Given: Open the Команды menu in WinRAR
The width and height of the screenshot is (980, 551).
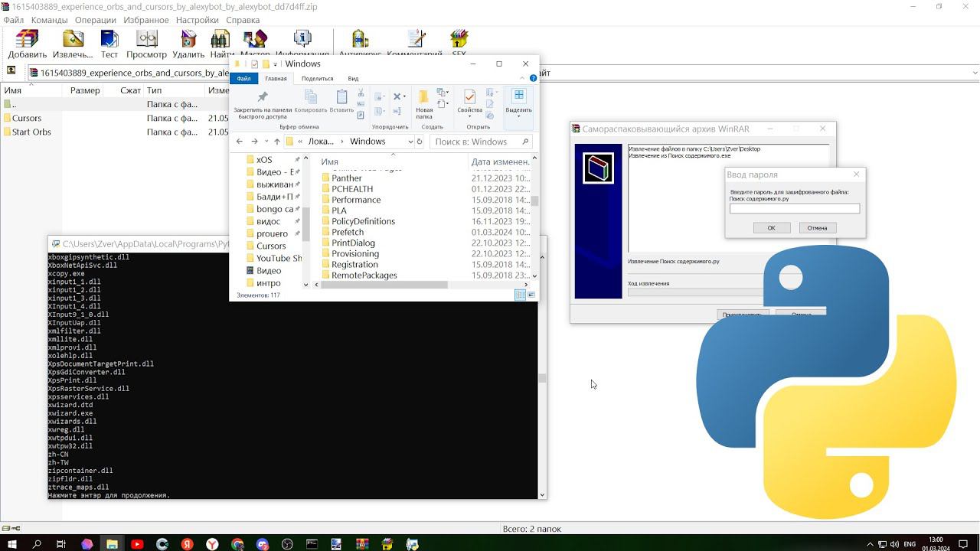Looking at the screenshot, I should (x=50, y=20).
